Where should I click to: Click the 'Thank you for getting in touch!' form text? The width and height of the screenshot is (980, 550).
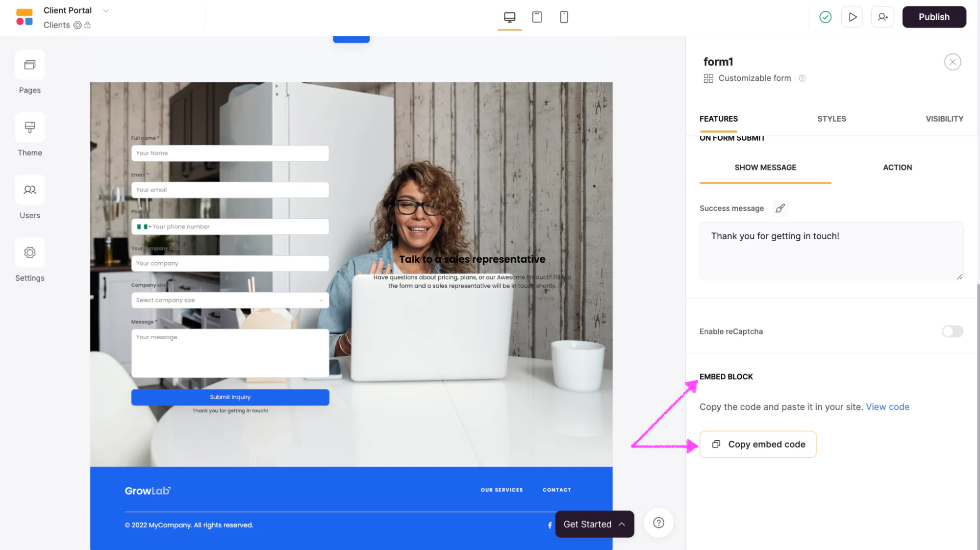[230, 411]
